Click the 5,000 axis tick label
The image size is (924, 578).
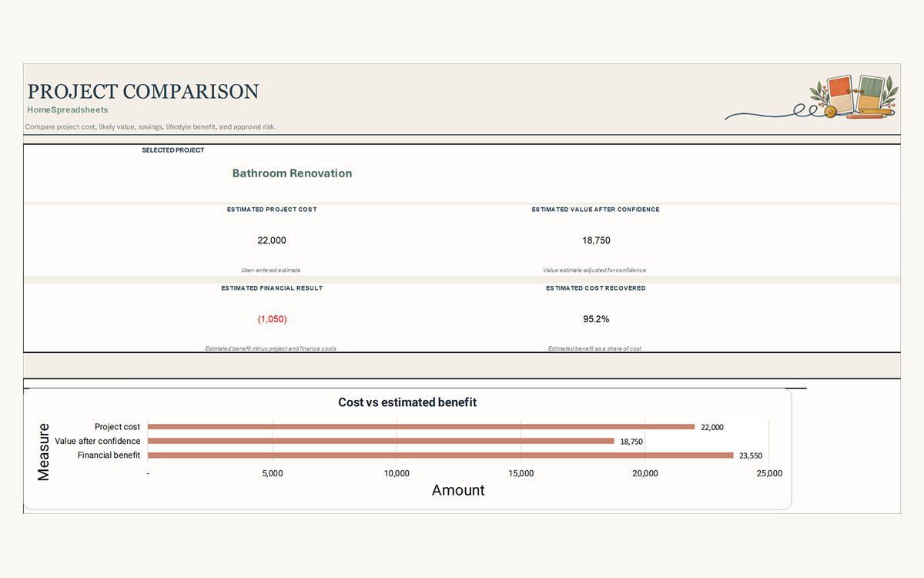[272, 474]
